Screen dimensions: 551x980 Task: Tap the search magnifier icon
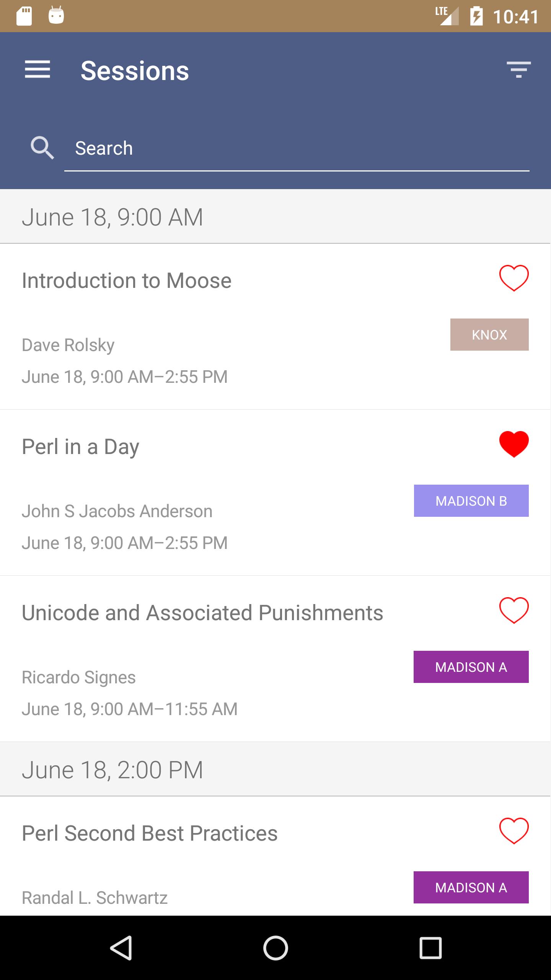[42, 148]
